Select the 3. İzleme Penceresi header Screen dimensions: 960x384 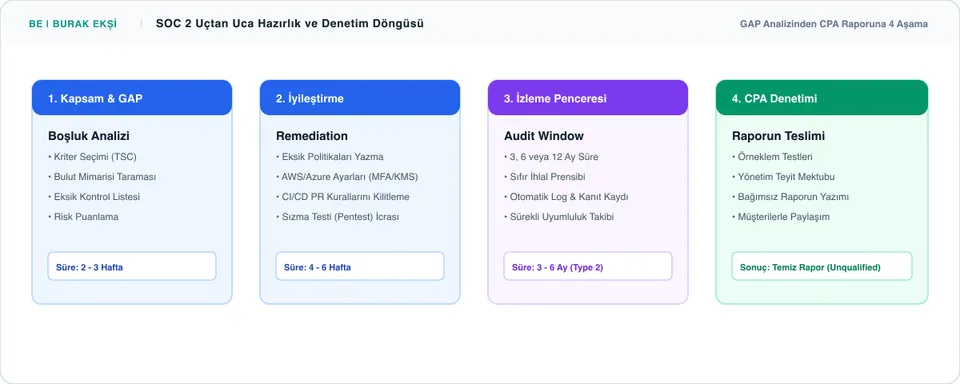(x=588, y=98)
